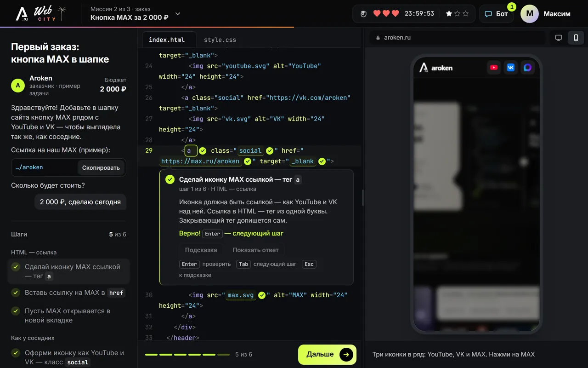Click the editor panel resize handle
588x368 pixels.
pos(363,198)
